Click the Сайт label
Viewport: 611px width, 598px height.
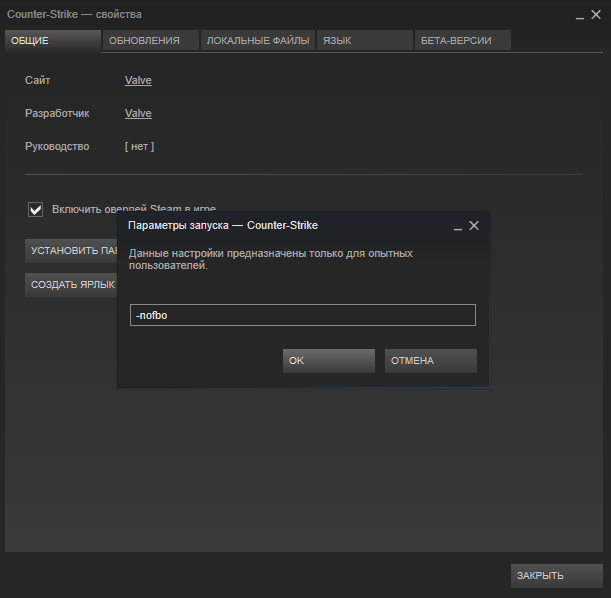(x=37, y=80)
